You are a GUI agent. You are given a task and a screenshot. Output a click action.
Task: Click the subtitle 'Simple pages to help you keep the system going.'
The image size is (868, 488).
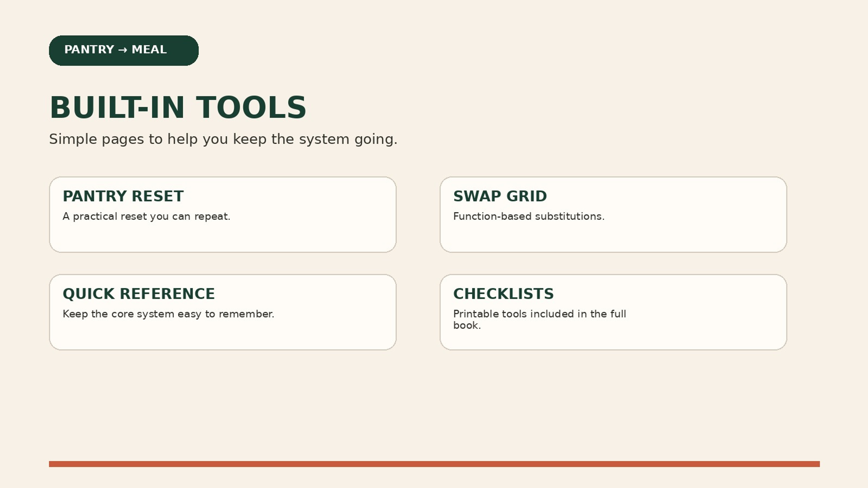[x=223, y=139]
